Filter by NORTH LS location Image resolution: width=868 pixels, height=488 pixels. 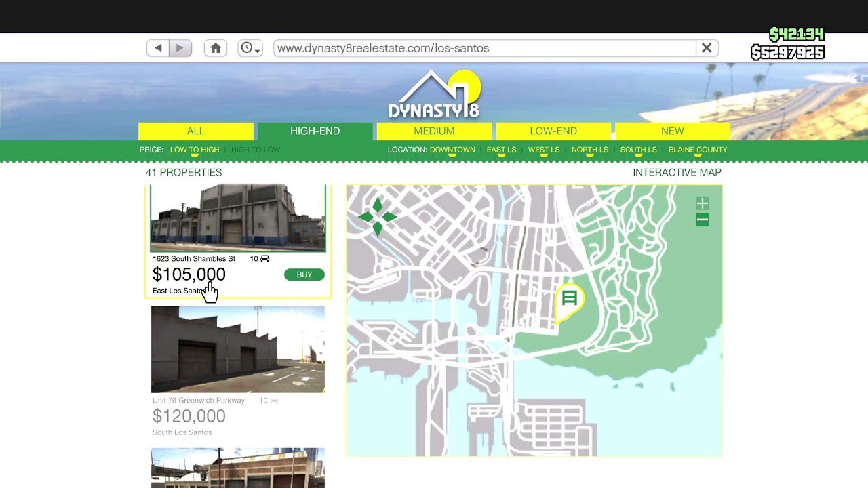click(590, 150)
